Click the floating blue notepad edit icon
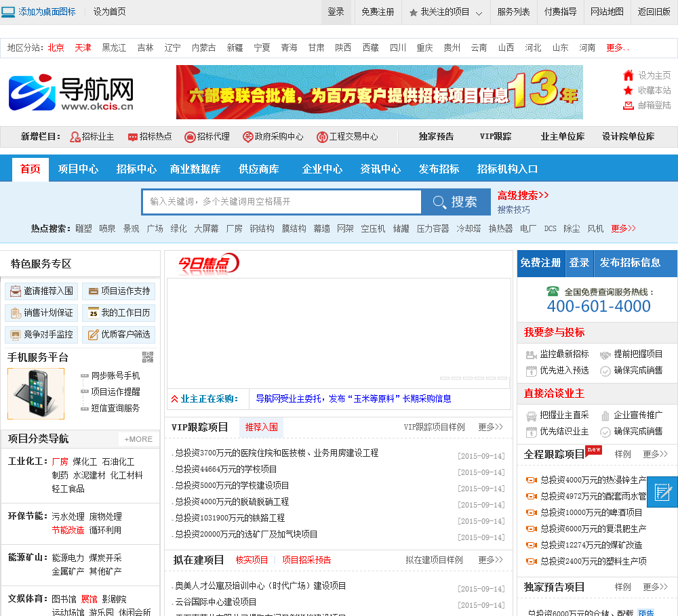Viewport: 678px width, 616px height. 662,492
